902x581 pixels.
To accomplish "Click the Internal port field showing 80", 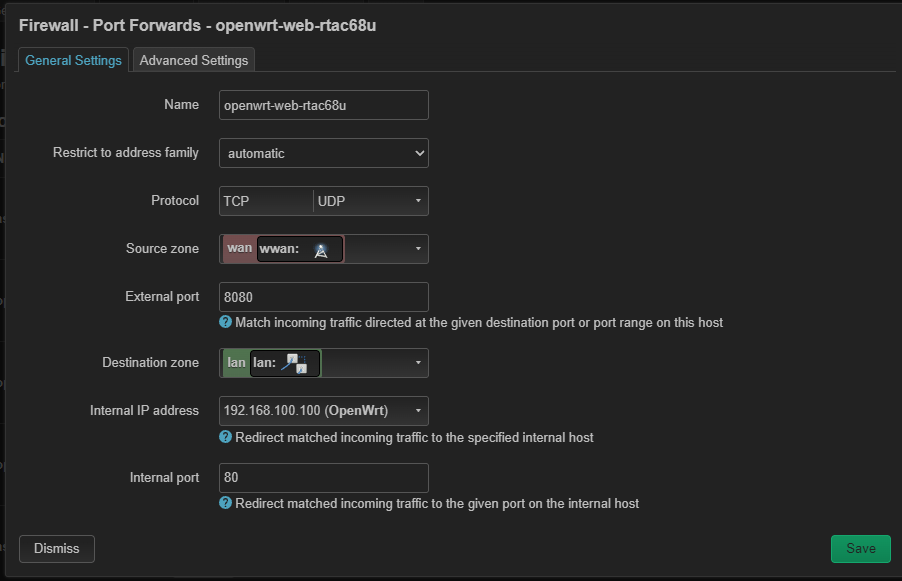I will click(323, 477).
